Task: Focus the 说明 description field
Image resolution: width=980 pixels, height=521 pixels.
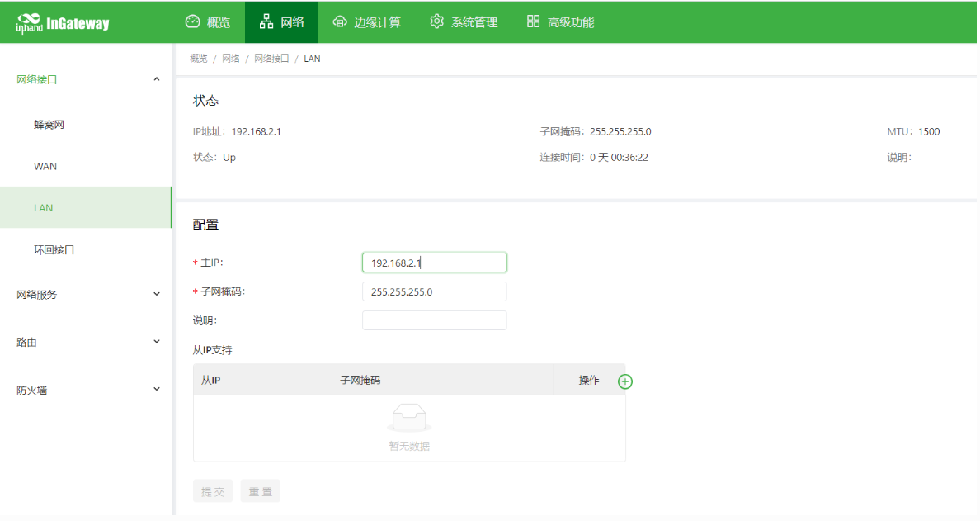Action: tap(434, 320)
